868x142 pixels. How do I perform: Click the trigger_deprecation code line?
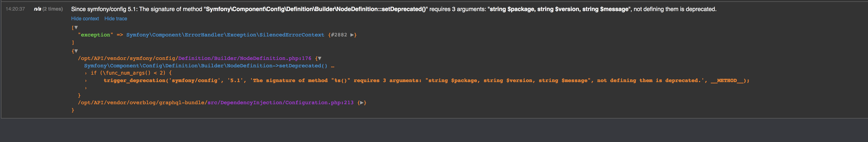pyautogui.click(x=426, y=81)
